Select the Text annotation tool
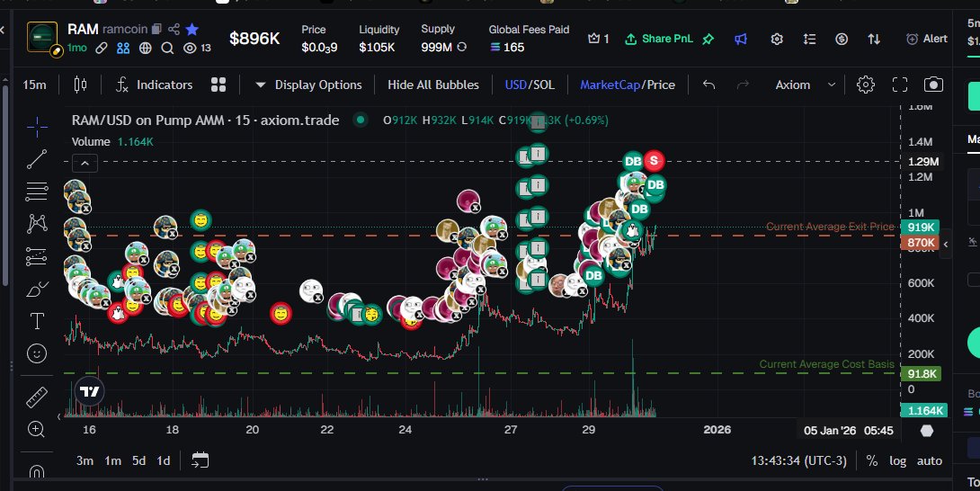Viewport: 980px width, 491px height. pyautogui.click(x=37, y=321)
